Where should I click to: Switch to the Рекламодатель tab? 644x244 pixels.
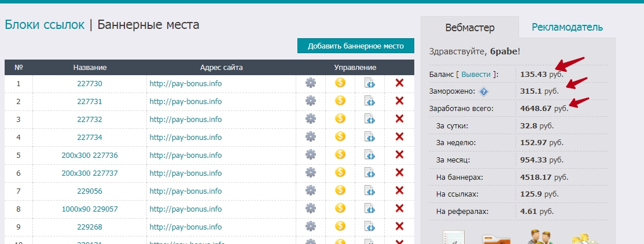coord(567,28)
